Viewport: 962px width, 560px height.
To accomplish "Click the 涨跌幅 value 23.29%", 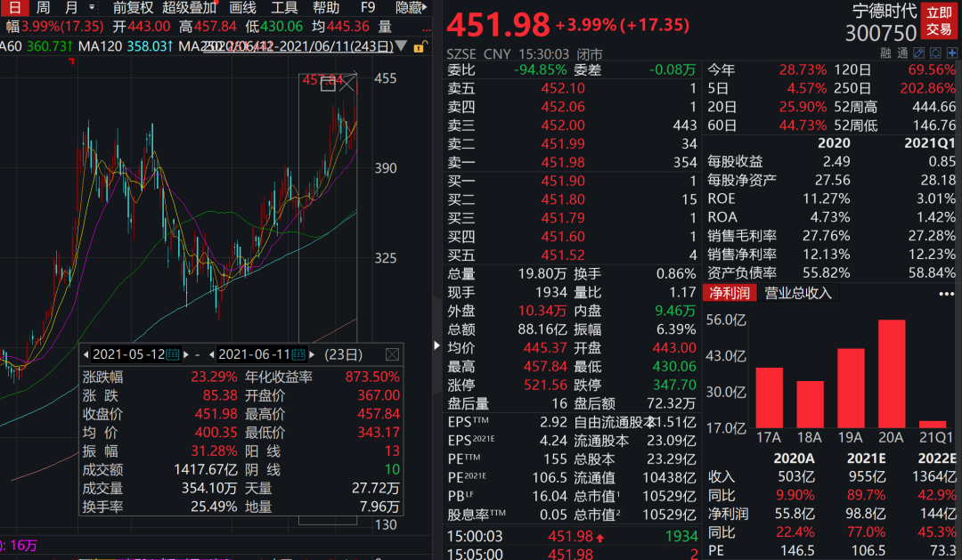I will [214, 377].
